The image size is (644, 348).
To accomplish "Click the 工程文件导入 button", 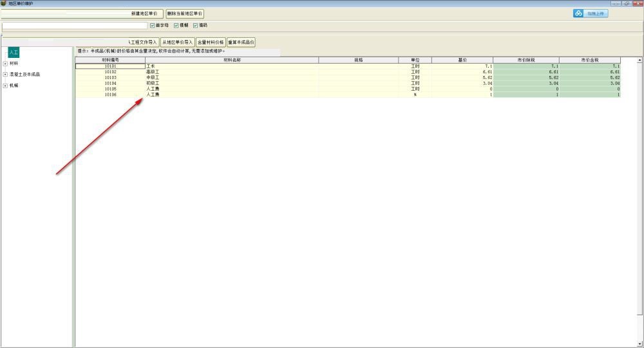I will click(x=142, y=42).
